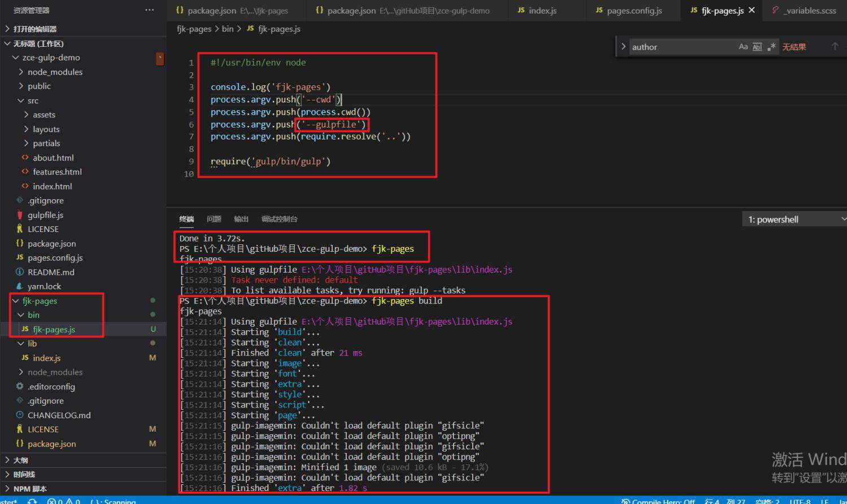Screen dimensions: 847x504
Task: Switch to the 调试控制台 panel tab
Action: (x=279, y=219)
